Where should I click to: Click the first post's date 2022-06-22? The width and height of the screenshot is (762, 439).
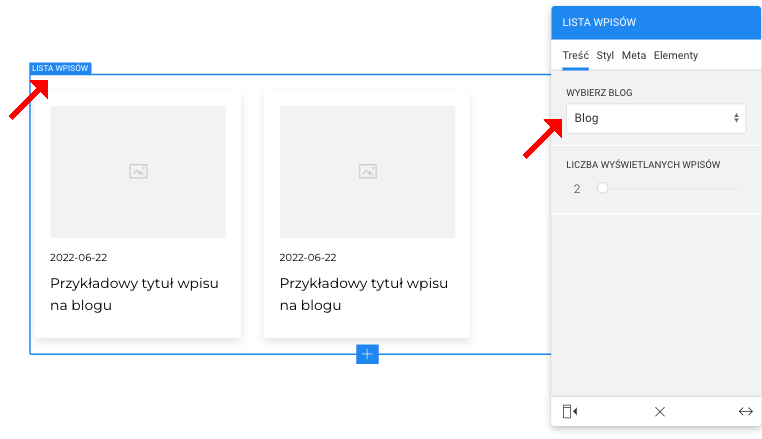79,258
